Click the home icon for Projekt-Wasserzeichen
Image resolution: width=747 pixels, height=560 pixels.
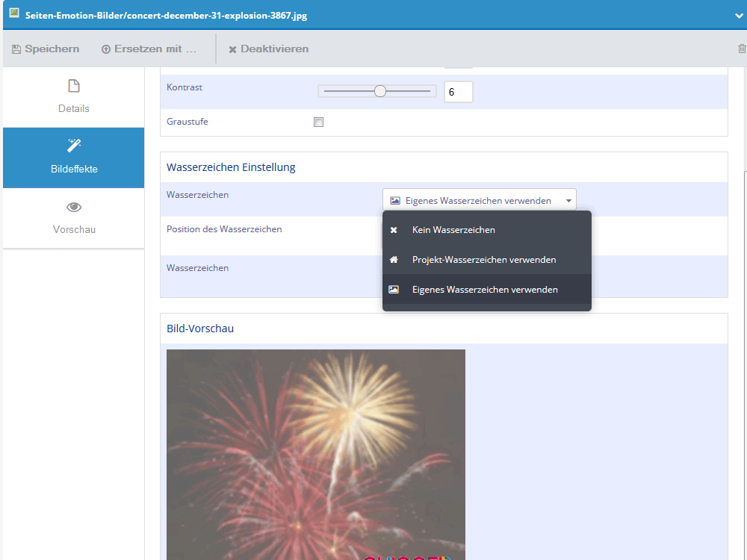(394, 260)
